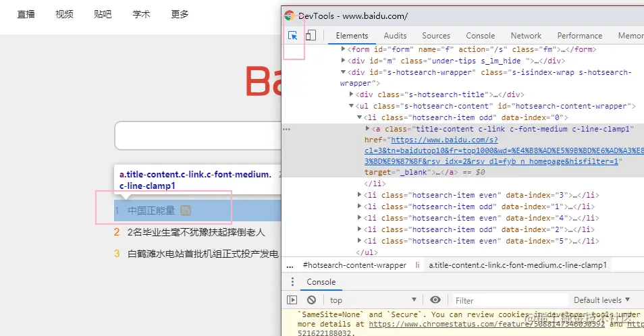Open the top context dropdown
Image resolution: width=644 pixels, height=336 pixels.
pyautogui.click(x=373, y=300)
